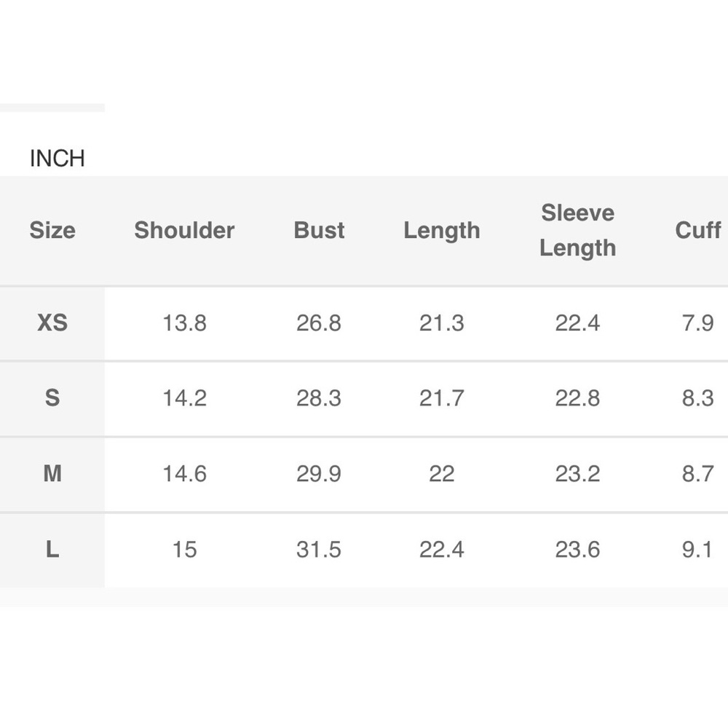Screen dimensions: 728x728
Task: Click the L cuff value 9.1
Action: tap(697, 550)
